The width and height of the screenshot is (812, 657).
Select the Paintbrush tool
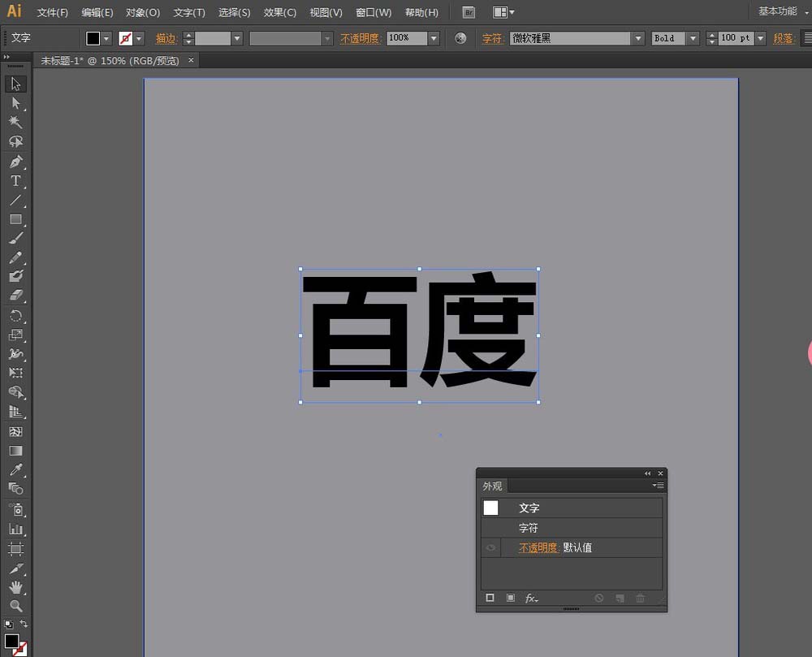click(15, 238)
